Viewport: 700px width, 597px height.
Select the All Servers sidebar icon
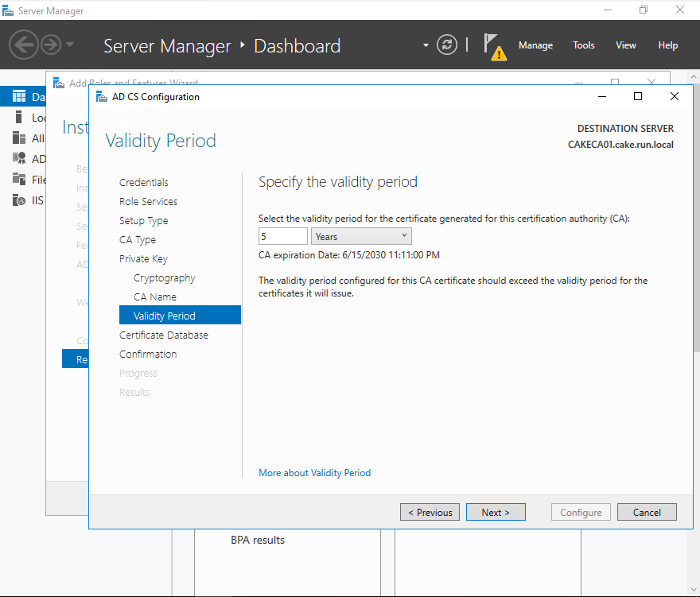click(19, 138)
